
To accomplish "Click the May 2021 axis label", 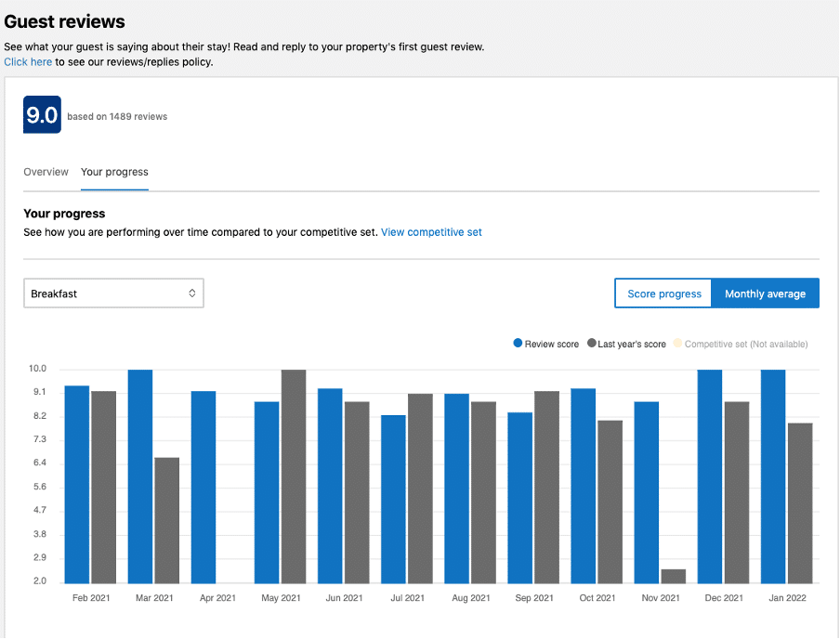I will click(x=281, y=598).
